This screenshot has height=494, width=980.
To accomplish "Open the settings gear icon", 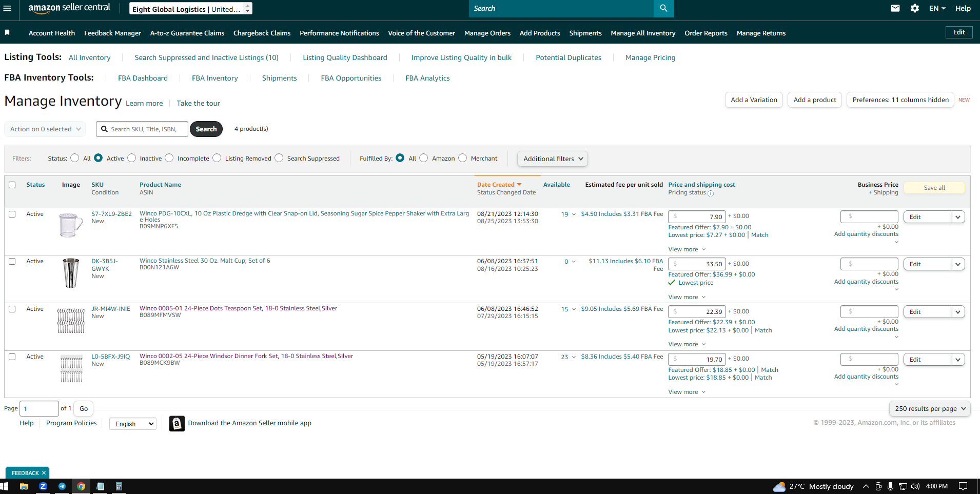I will (x=915, y=8).
